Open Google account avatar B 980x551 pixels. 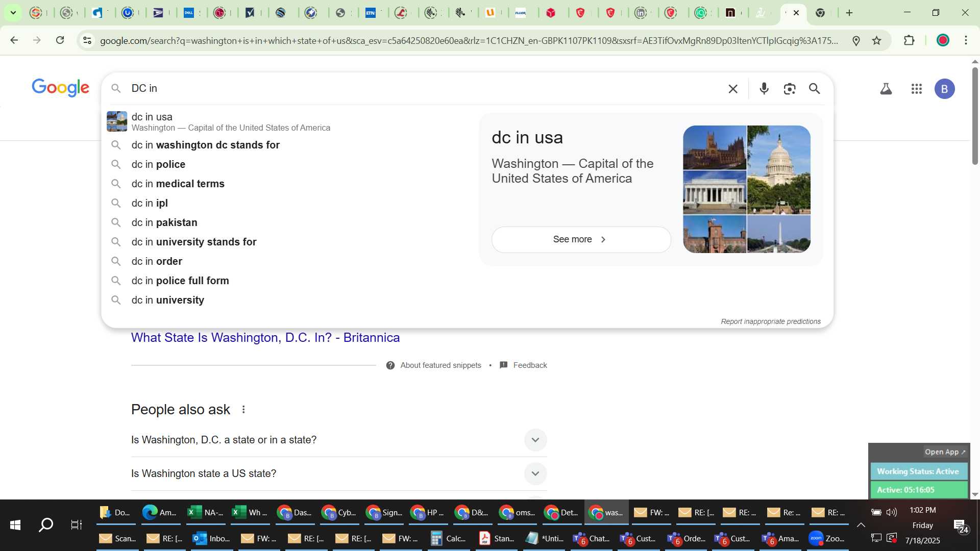coord(945,89)
